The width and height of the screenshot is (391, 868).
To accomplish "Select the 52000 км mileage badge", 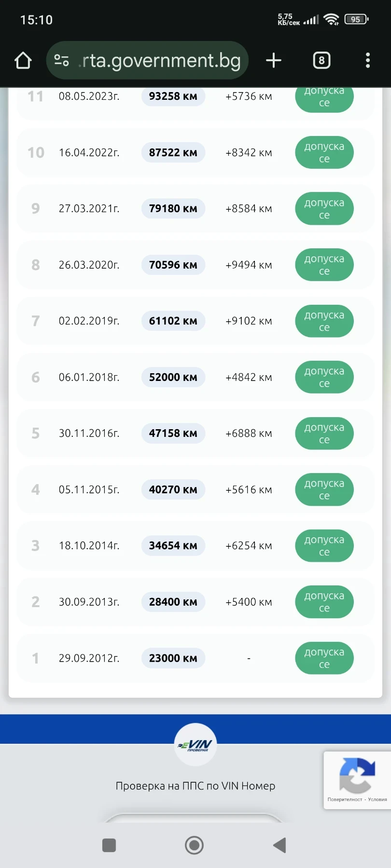I will tap(173, 377).
